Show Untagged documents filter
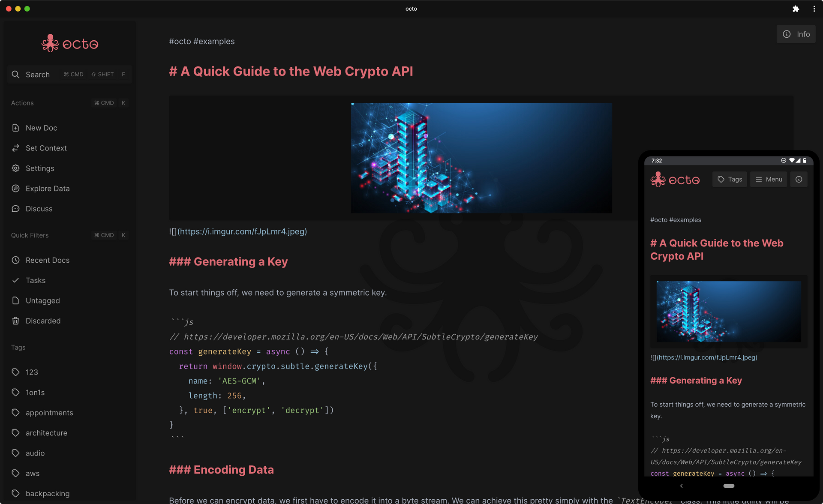 42,300
